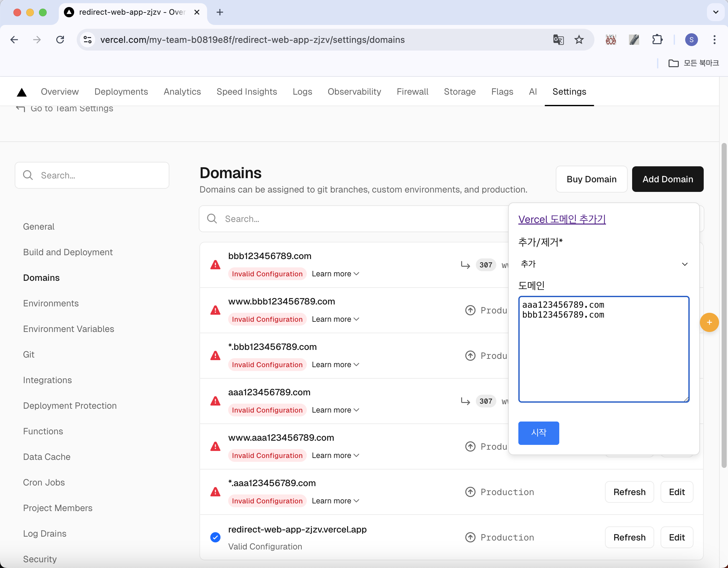Click blue checkmark next to redirect-web-app-zjzv.vercel.app
The width and height of the screenshot is (728, 568).
click(x=215, y=537)
